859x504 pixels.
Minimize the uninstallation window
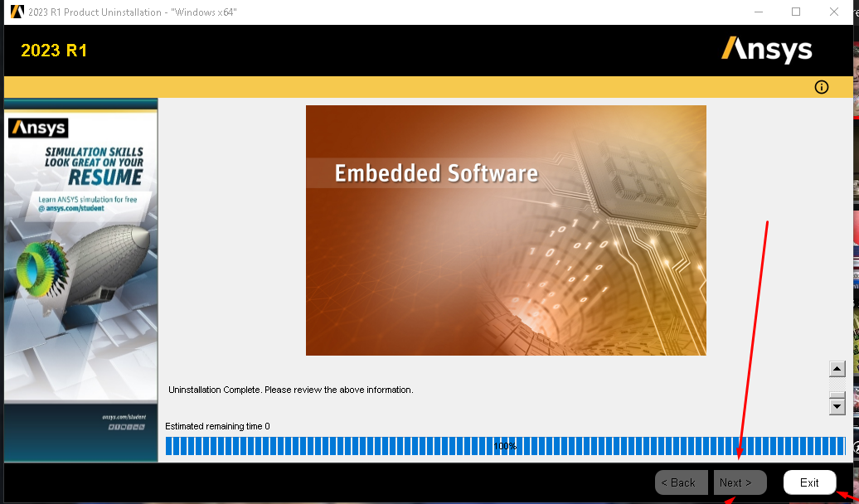pos(759,12)
